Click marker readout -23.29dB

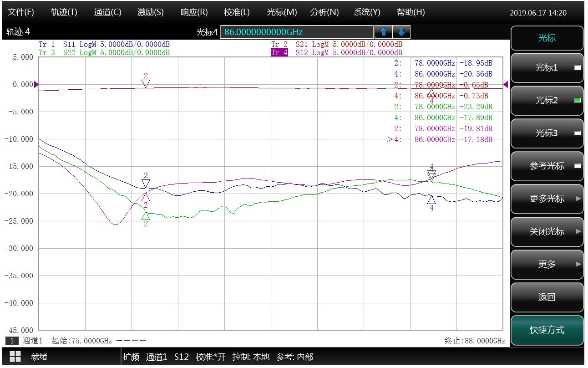(476, 107)
